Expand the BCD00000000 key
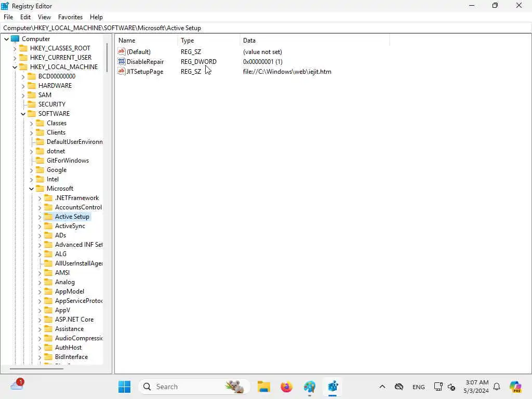The width and height of the screenshot is (532, 399). click(x=23, y=76)
